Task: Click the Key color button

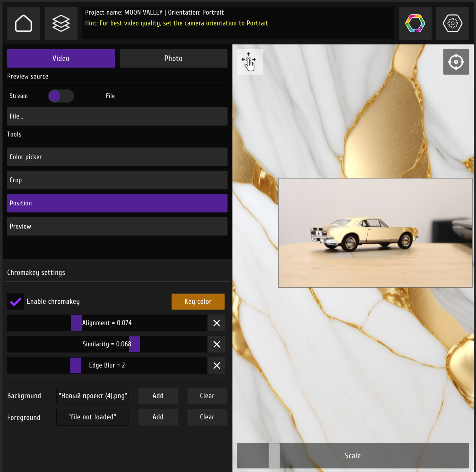Action: tap(198, 301)
